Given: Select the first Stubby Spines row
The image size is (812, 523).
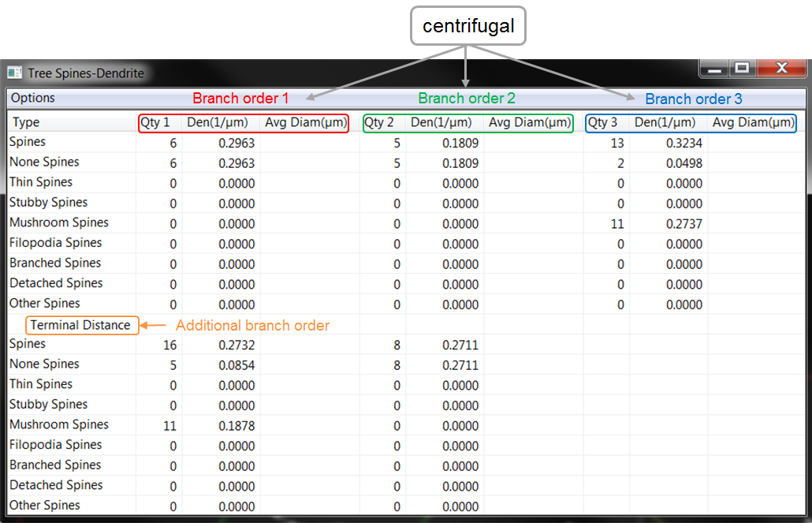Looking at the screenshot, I should [48, 203].
